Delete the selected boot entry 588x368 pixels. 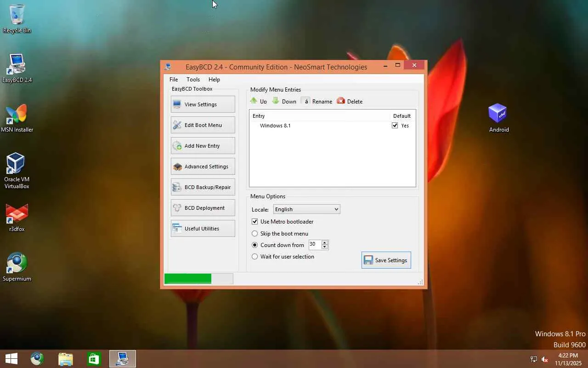coord(350,101)
